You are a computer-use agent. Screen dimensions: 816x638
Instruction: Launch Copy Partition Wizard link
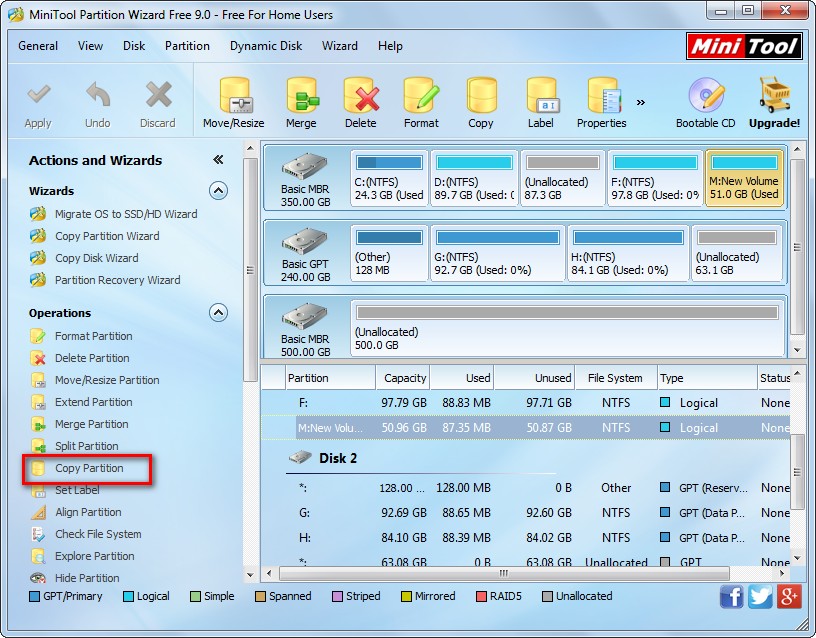107,236
